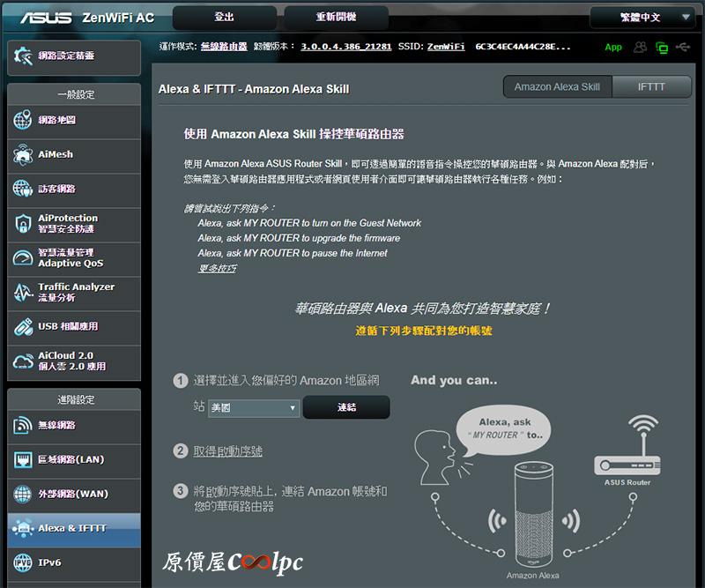
Task: Open firmware version 3.0.0.4.386_21281 link
Action: coord(345,47)
